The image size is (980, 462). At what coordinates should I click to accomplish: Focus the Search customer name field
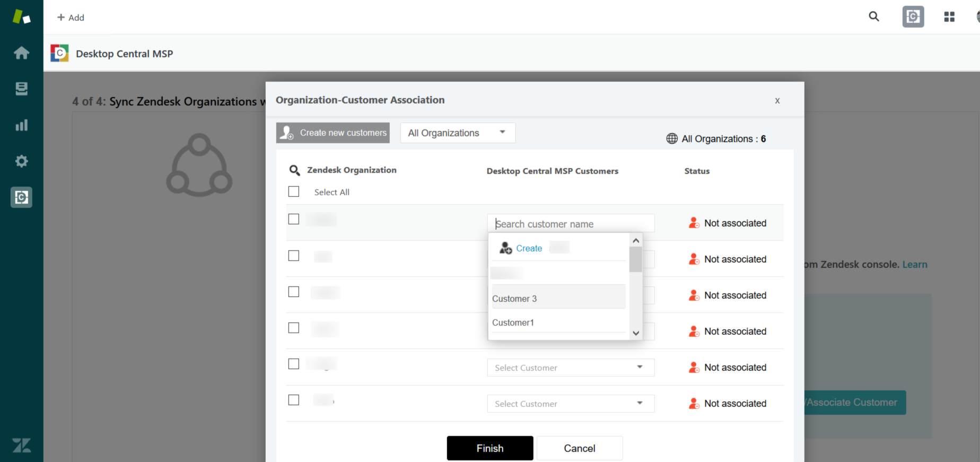(x=570, y=224)
